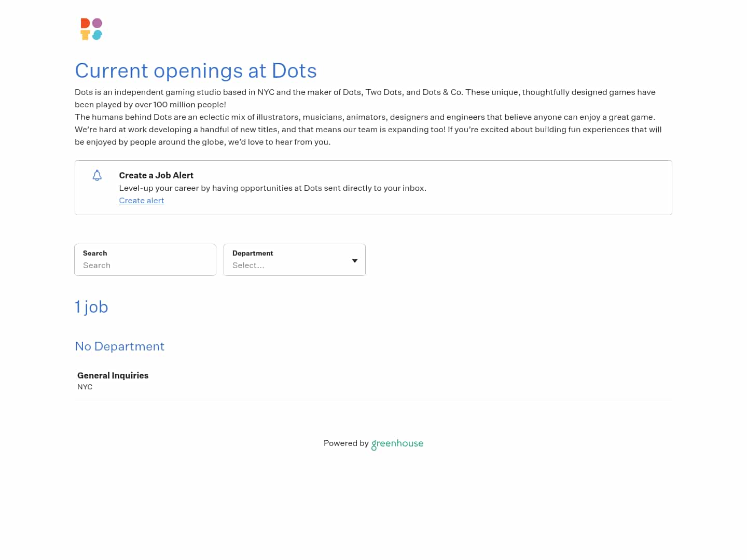Click the No Department section header
Viewport: 747px width, 560px height.
point(119,346)
